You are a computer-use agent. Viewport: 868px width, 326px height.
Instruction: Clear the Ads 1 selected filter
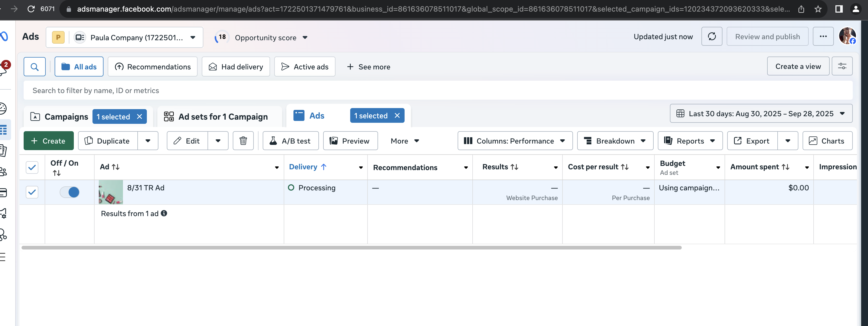click(397, 116)
